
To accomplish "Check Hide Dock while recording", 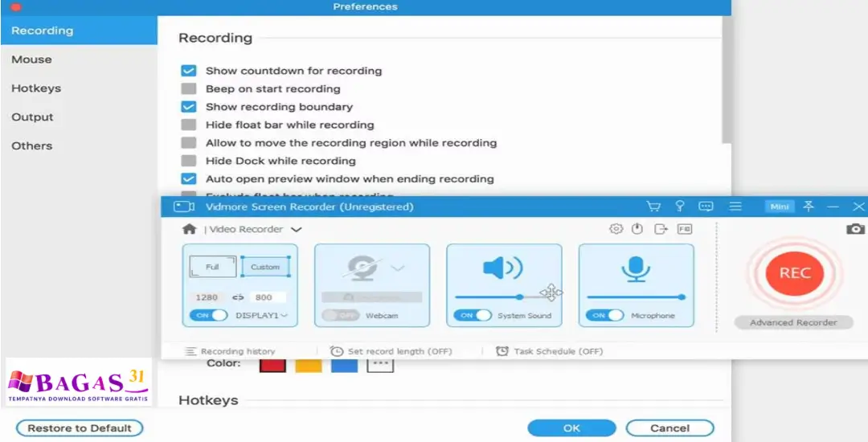I will coord(189,161).
